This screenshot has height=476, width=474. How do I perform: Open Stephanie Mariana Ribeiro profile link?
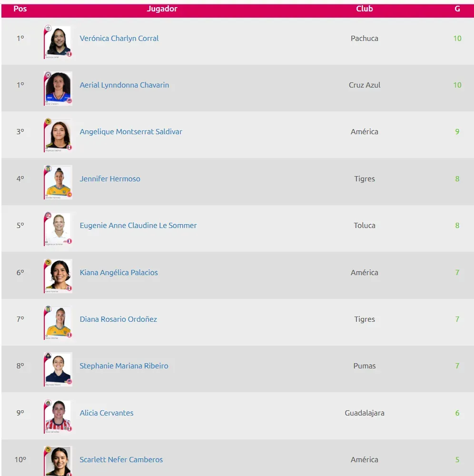point(124,366)
